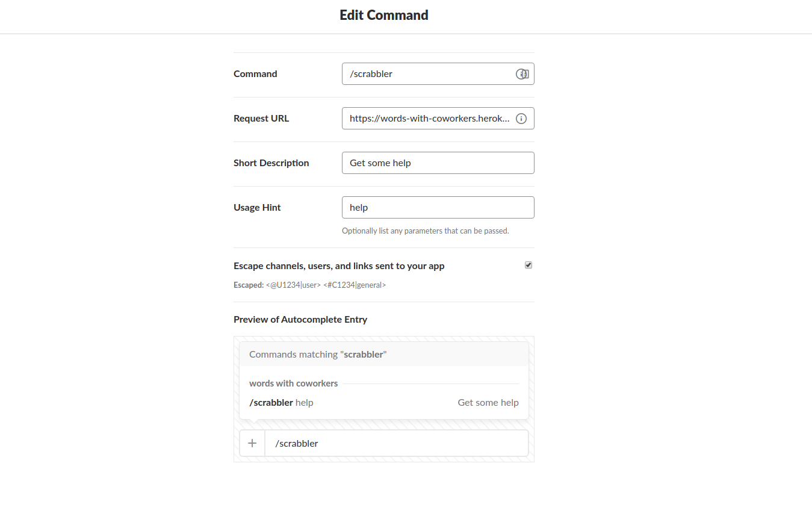The height and width of the screenshot is (531, 812).
Task: Click the 'Usage Hint' label
Action: point(257,208)
